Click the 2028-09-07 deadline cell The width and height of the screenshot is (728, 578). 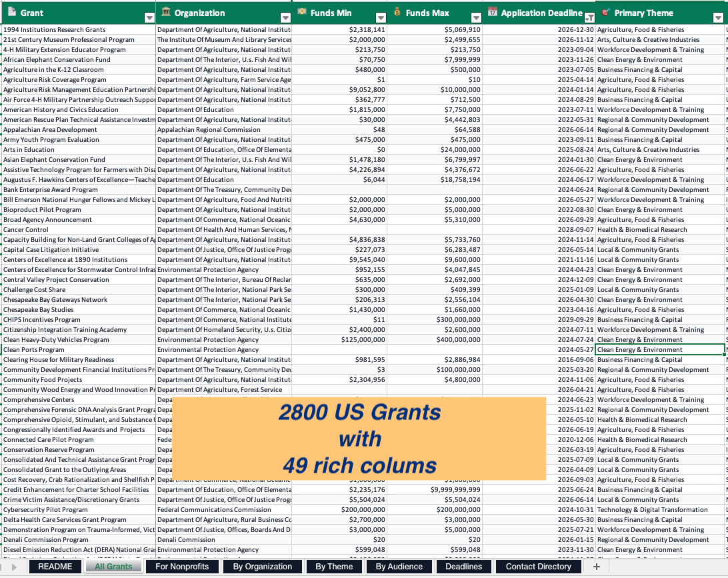point(539,230)
